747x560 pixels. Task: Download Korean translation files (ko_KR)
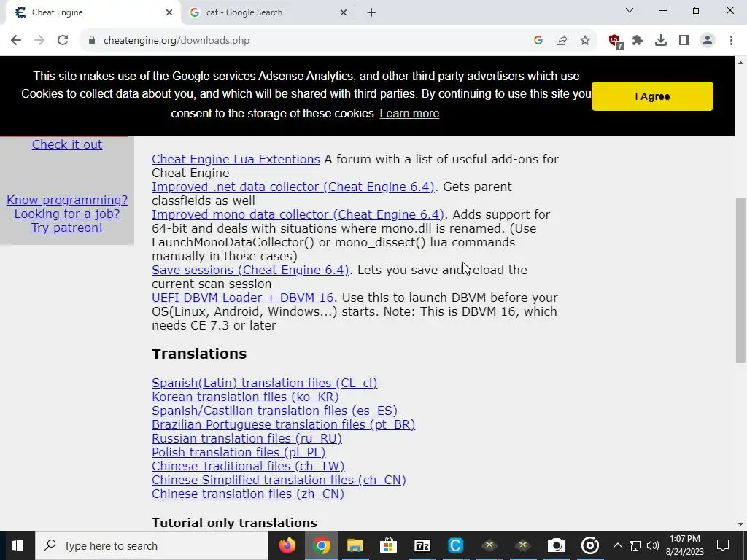(x=245, y=397)
